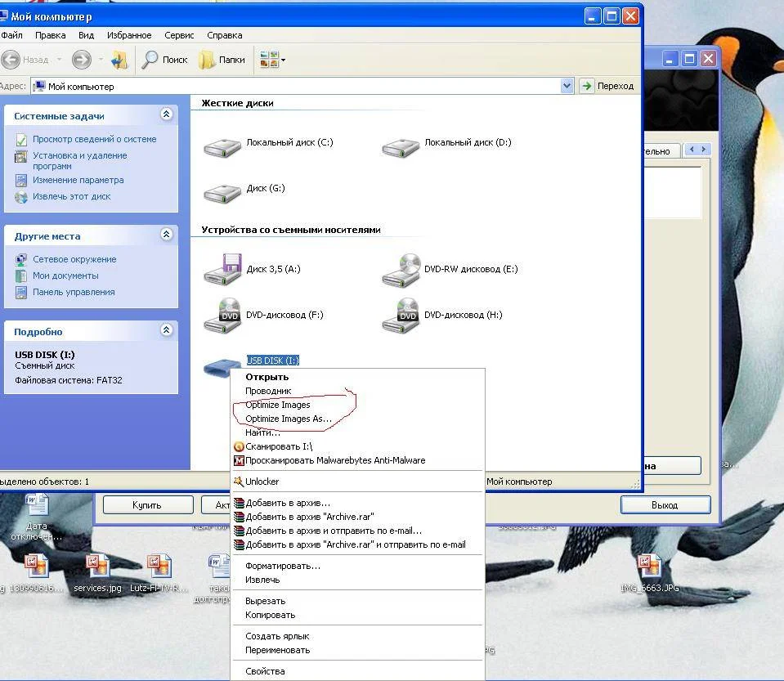Open Local Disk (D:) drive icon
Viewport: 784px width, 681px height.
(401, 148)
